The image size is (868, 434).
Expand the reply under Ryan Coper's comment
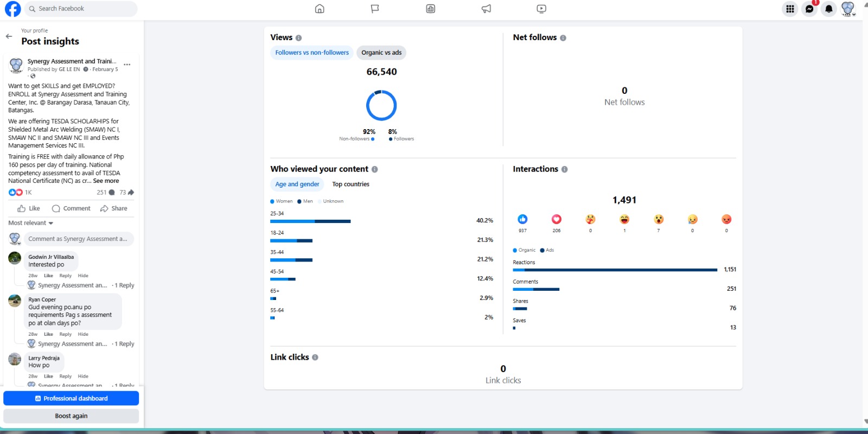click(81, 344)
